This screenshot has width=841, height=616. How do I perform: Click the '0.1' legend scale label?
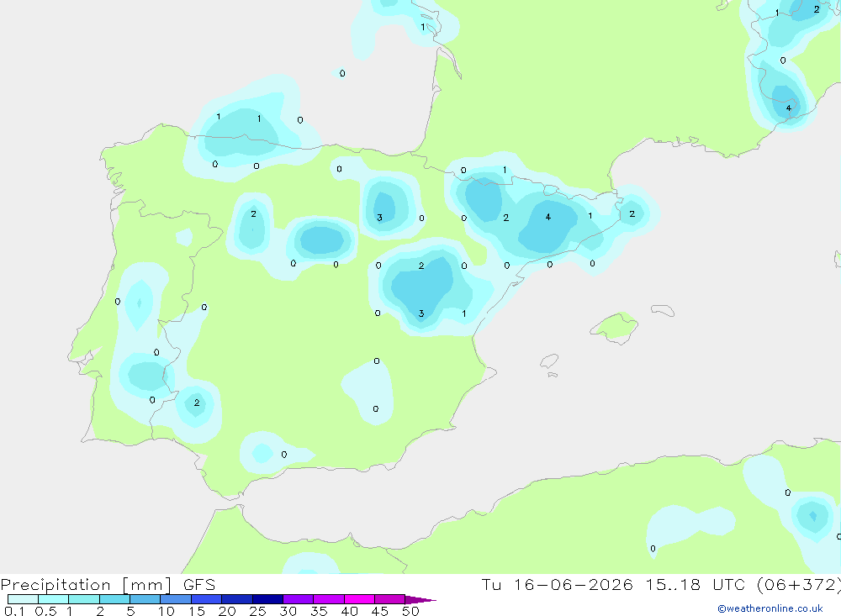tap(14, 611)
